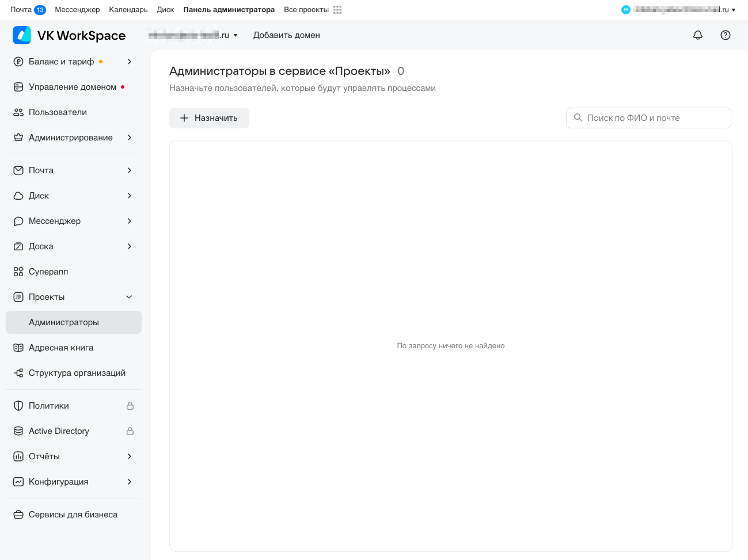This screenshot has height=560, width=748.
Task: Expand the Администрирование submenu
Action: [130, 138]
